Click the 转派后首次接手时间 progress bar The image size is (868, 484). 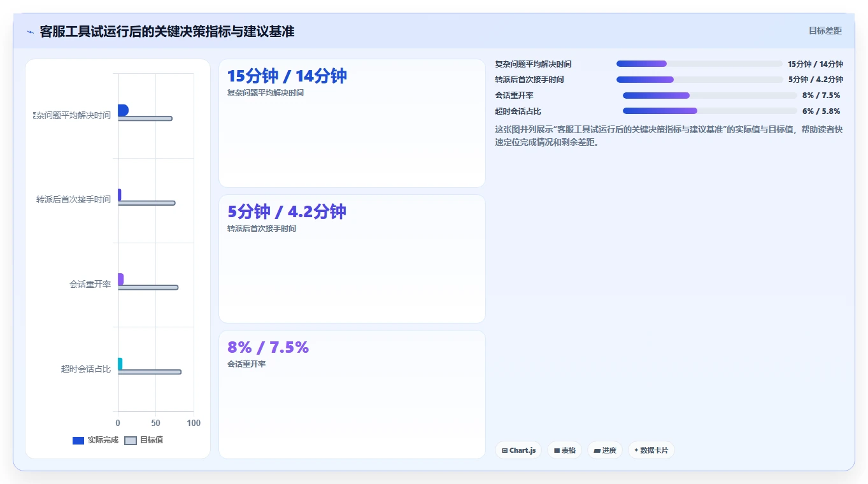(x=700, y=80)
